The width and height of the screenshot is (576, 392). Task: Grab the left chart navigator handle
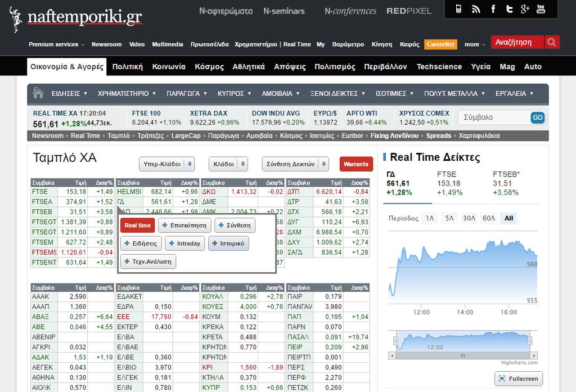click(x=395, y=341)
